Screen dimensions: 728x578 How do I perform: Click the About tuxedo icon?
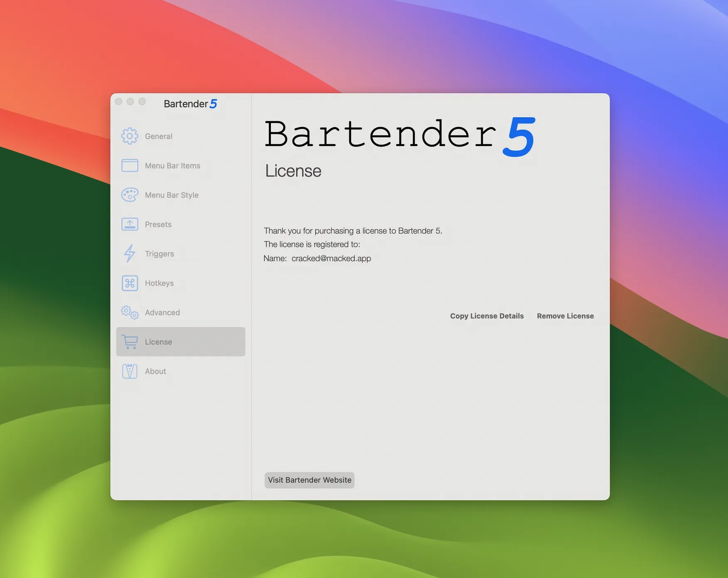coord(130,371)
